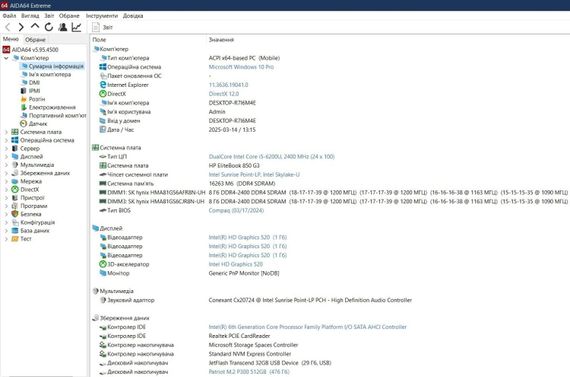Viewport: 570px width, 377px height.
Task: Open the graph chart toolbar icon
Action: point(76,27)
